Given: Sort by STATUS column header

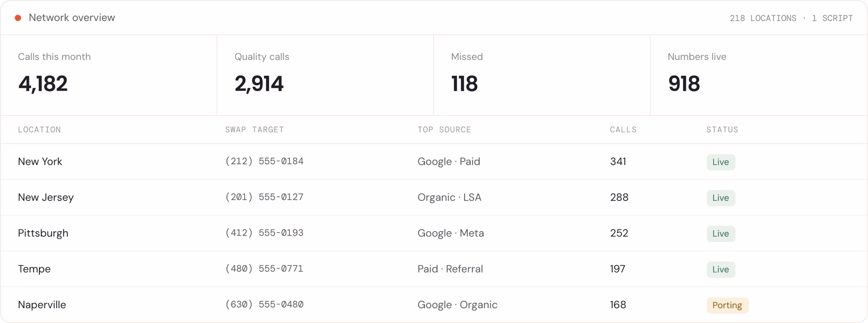Looking at the screenshot, I should pos(722,130).
